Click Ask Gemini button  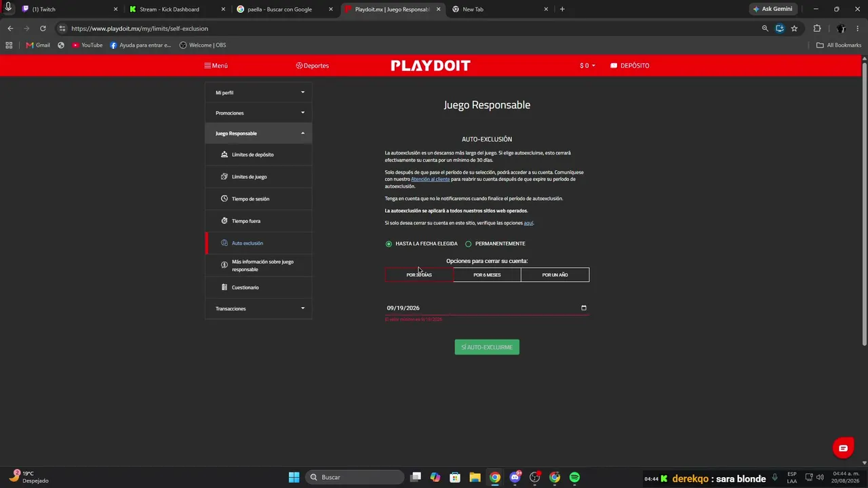pos(772,9)
